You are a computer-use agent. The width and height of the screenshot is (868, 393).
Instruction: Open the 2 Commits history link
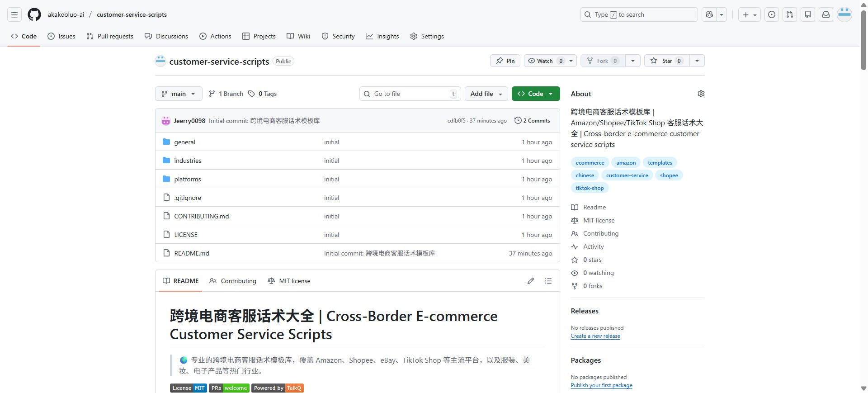[532, 121]
